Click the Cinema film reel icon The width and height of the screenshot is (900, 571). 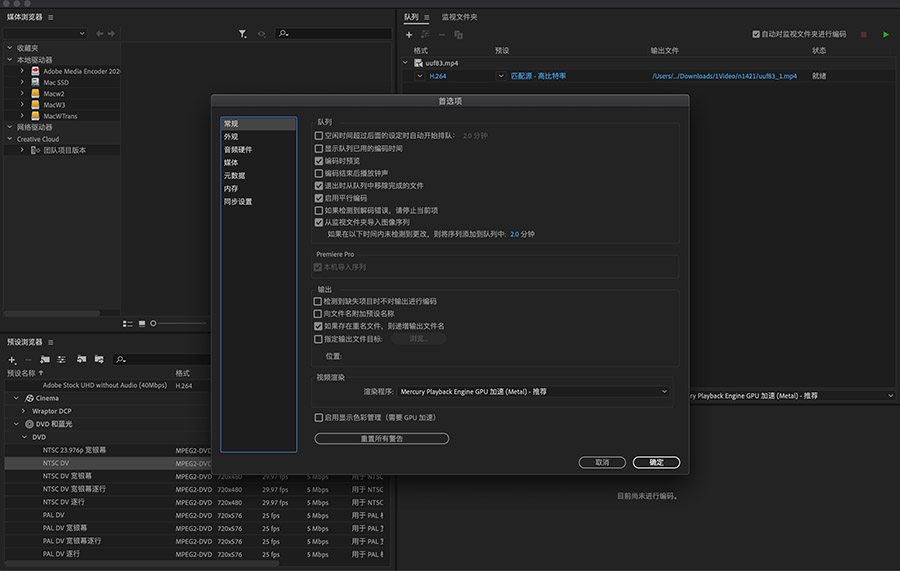[x=29, y=398]
